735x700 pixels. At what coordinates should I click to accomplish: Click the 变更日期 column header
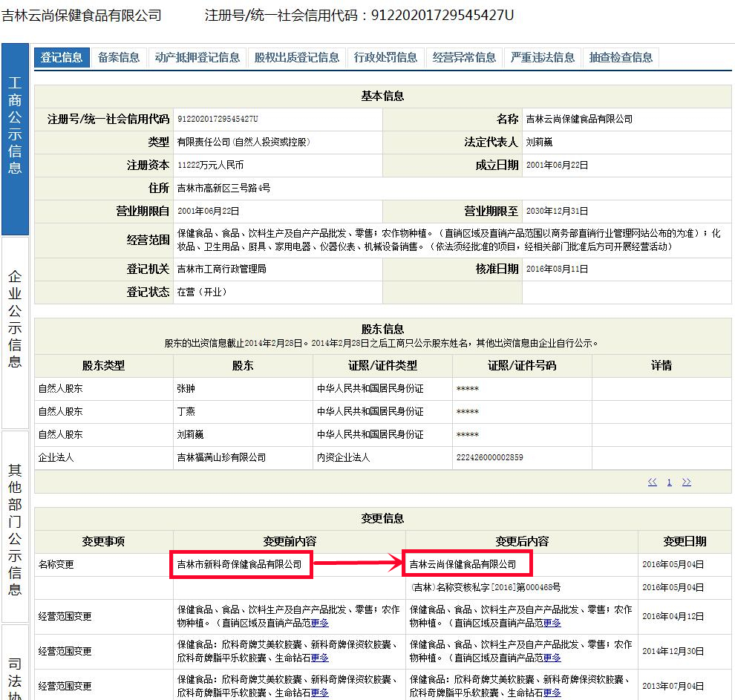(685, 542)
